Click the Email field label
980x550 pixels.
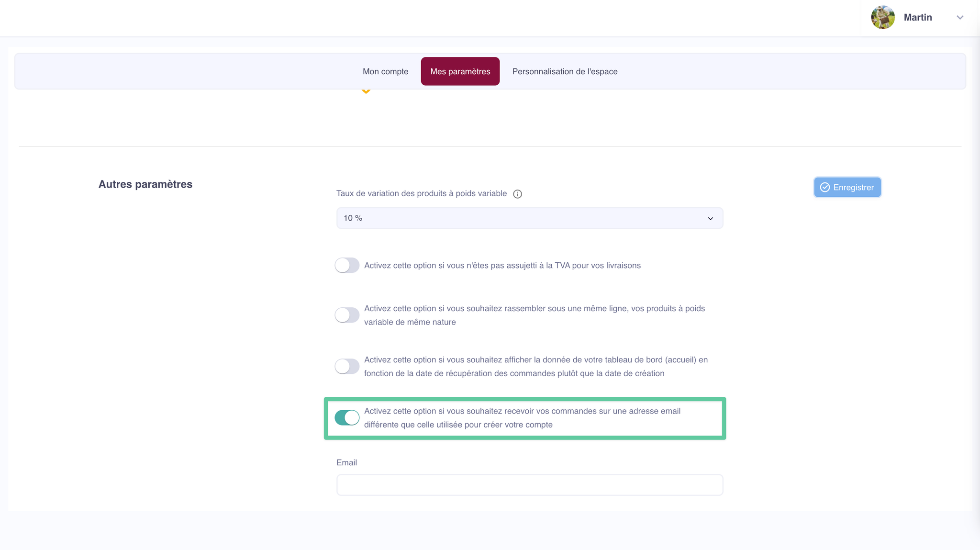pos(346,462)
